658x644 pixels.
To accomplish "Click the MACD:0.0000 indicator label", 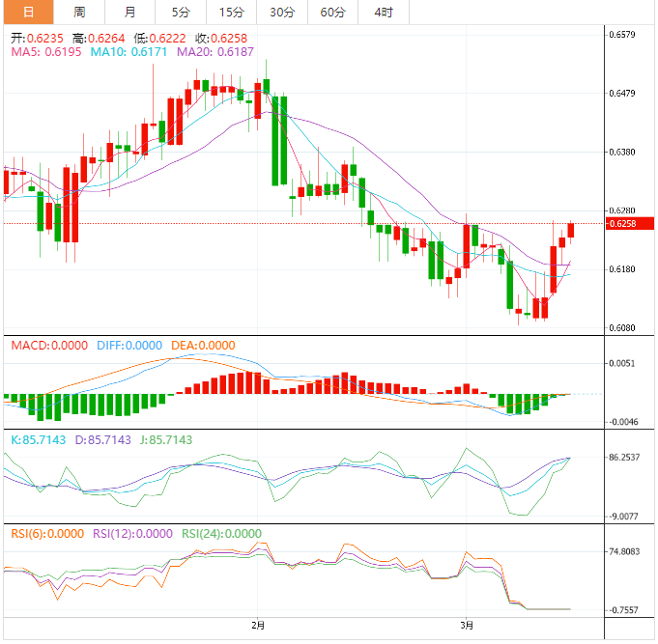I will [x=49, y=346].
